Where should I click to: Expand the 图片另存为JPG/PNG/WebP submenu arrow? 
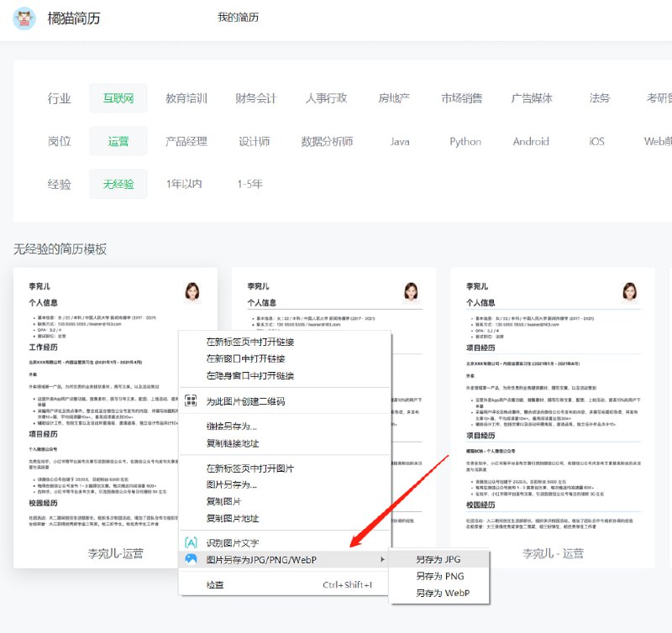(x=383, y=557)
